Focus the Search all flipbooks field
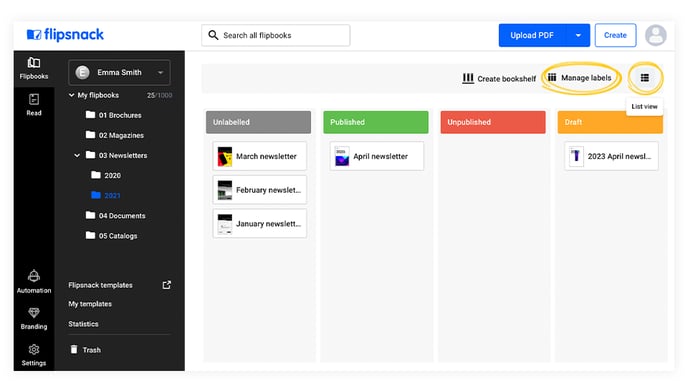 [276, 35]
